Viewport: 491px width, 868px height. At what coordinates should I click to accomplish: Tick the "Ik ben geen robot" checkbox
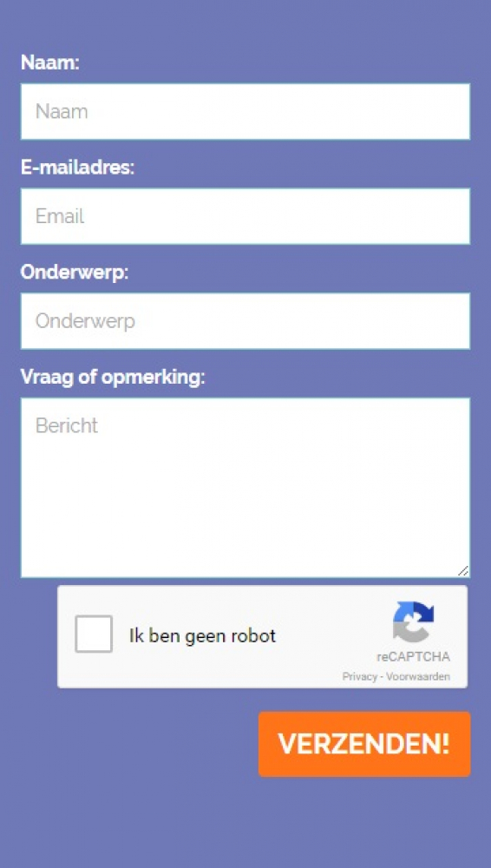tap(94, 634)
